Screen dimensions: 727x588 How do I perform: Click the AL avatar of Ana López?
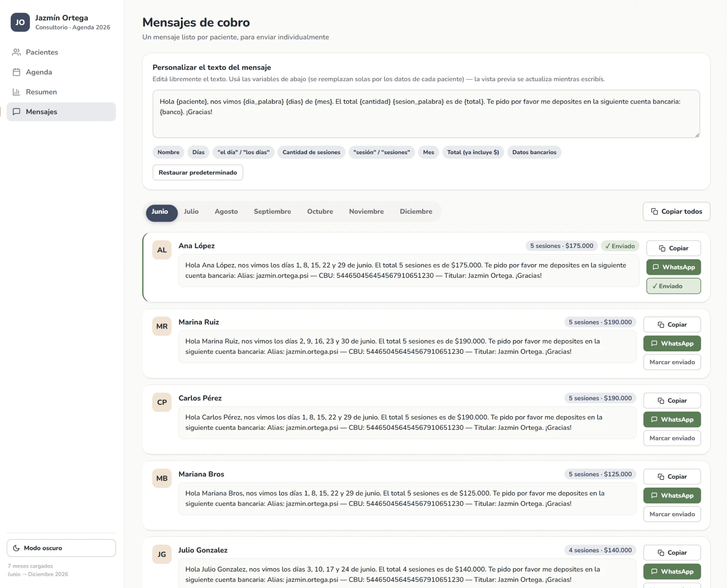click(162, 250)
